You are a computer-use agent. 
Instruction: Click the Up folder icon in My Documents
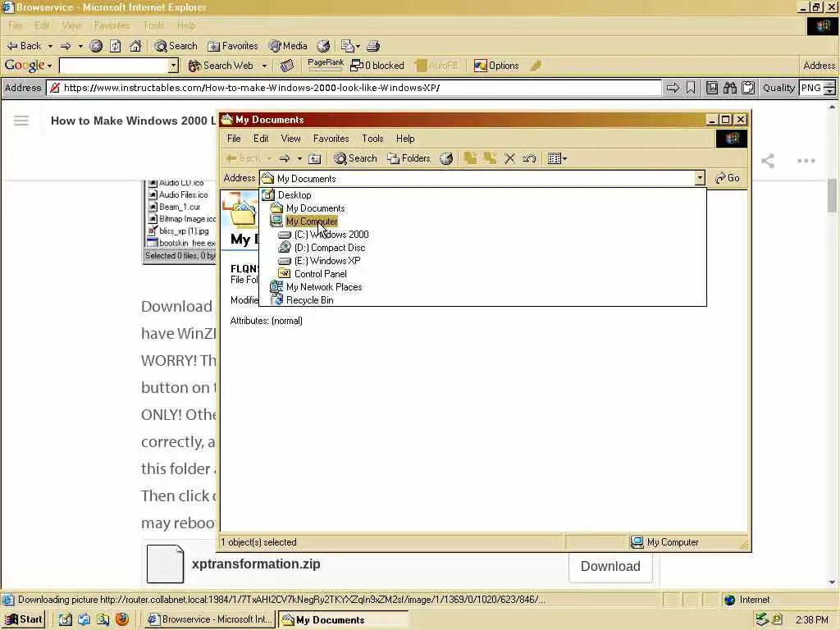pyautogui.click(x=315, y=158)
